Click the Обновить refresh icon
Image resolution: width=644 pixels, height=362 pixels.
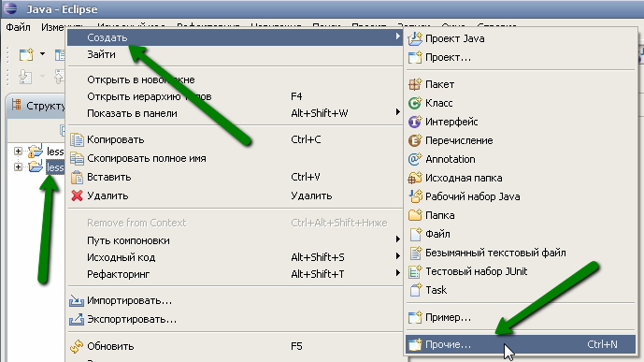pyautogui.click(x=77, y=346)
